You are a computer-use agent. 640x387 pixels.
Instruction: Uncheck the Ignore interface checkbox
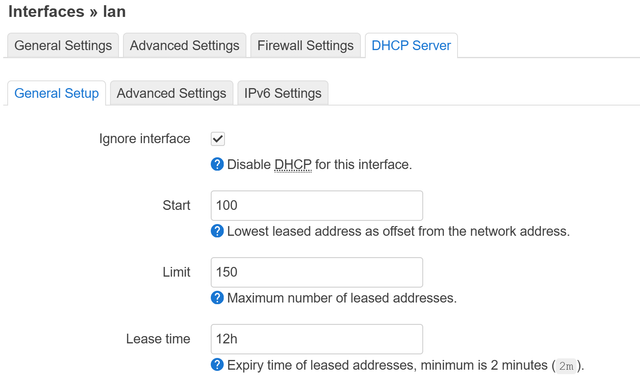[x=218, y=139]
